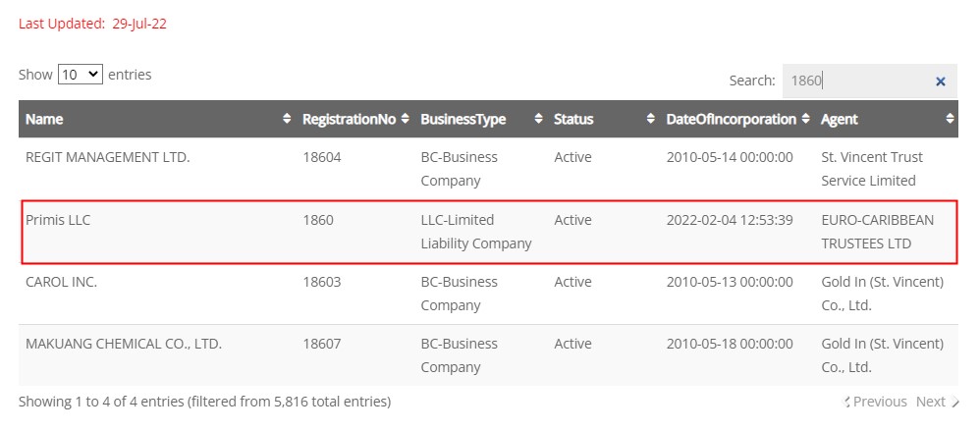Viewport: 980px width, 432px height.
Task: Sort by Status column arrows
Action: coord(651,119)
